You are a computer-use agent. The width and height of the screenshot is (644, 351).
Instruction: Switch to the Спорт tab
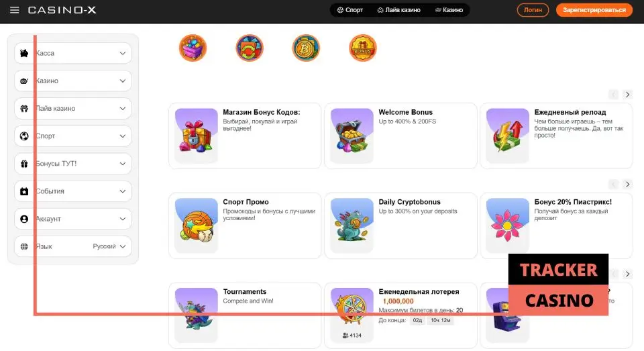[x=350, y=10]
